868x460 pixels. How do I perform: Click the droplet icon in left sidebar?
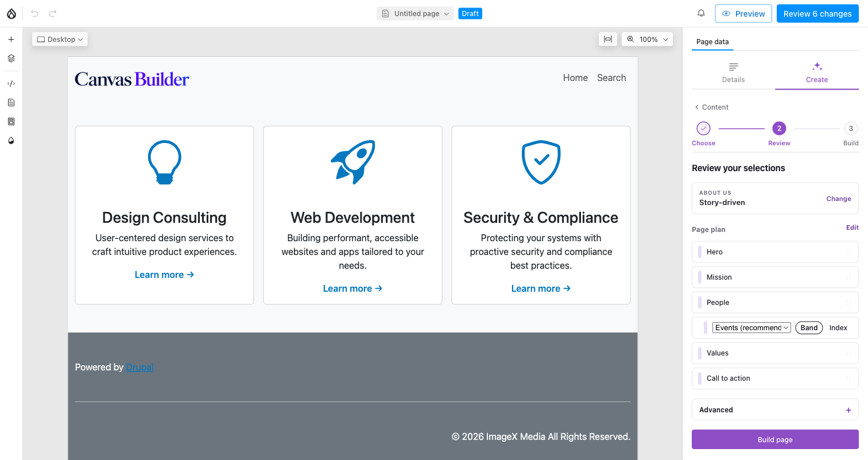point(11,141)
